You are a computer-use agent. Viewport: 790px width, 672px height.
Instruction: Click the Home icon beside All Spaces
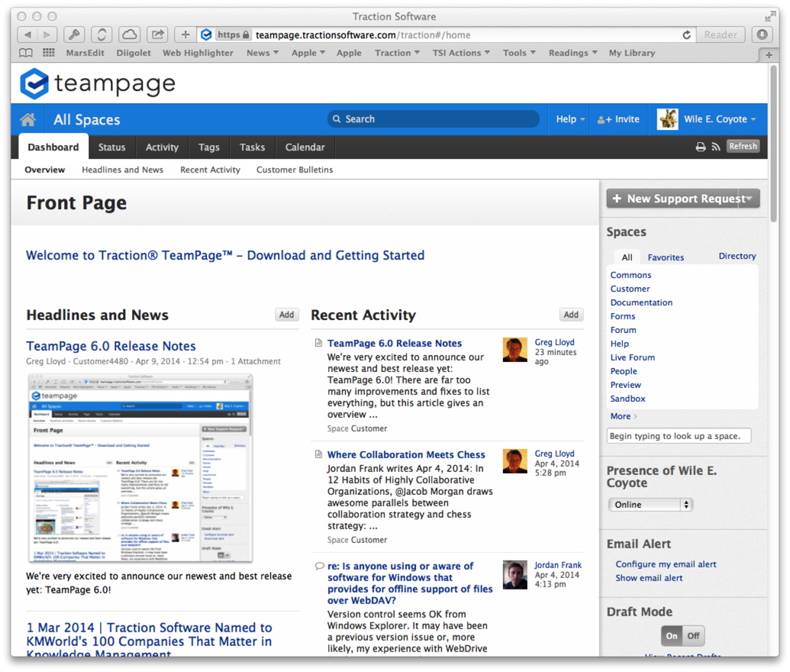point(28,120)
